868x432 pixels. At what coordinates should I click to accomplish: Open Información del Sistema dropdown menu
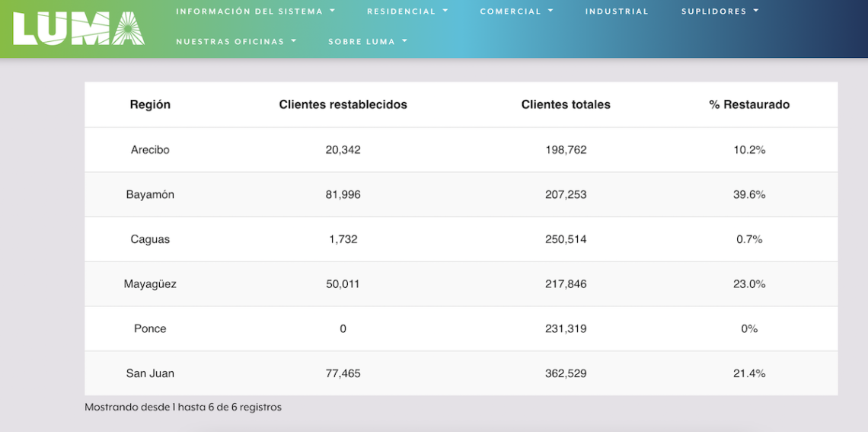(255, 11)
